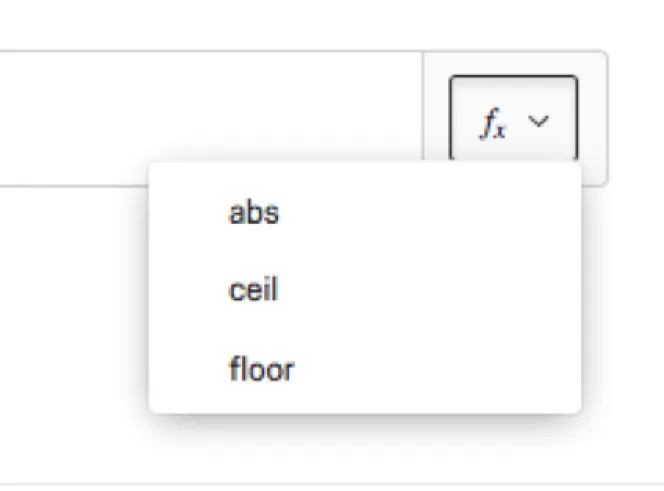Click the absolute value menu entry
The height and width of the screenshot is (491, 664).
[x=253, y=213]
